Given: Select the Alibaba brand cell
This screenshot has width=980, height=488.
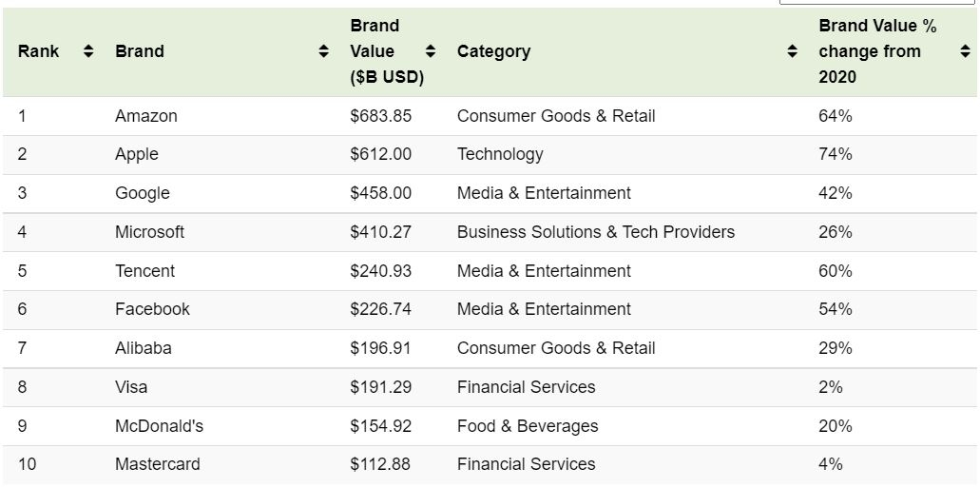Looking at the screenshot, I should tap(144, 348).
